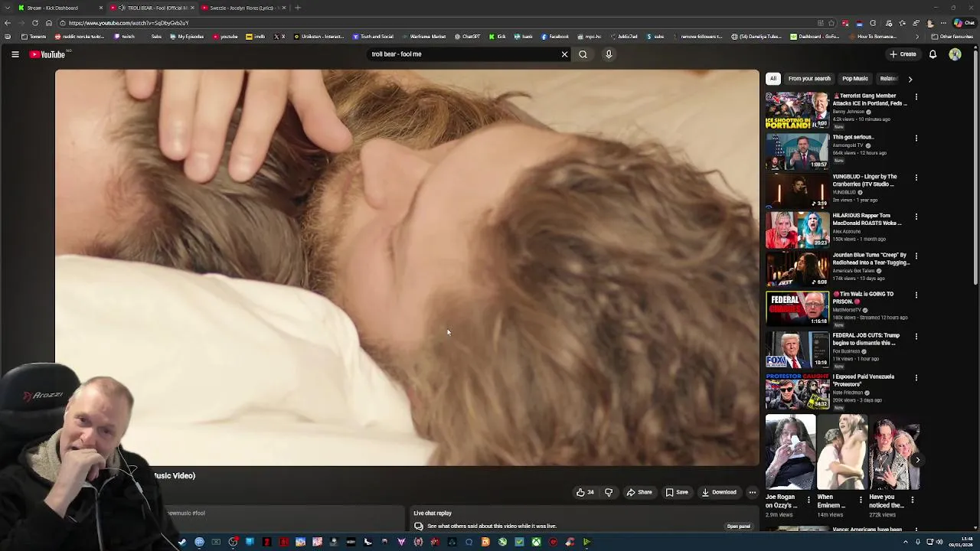The height and width of the screenshot is (551, 980).
Task: Open the 'twitch' bookmark
Action: pos(125,37)
